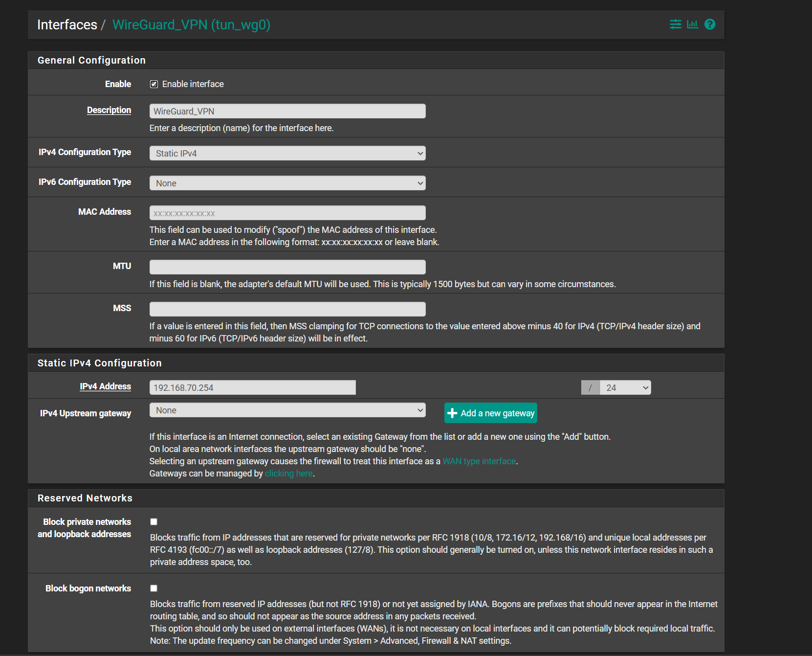Click the Interfaces breadcrumb
This screenshot has width=812, height=656.
(67, 25)
